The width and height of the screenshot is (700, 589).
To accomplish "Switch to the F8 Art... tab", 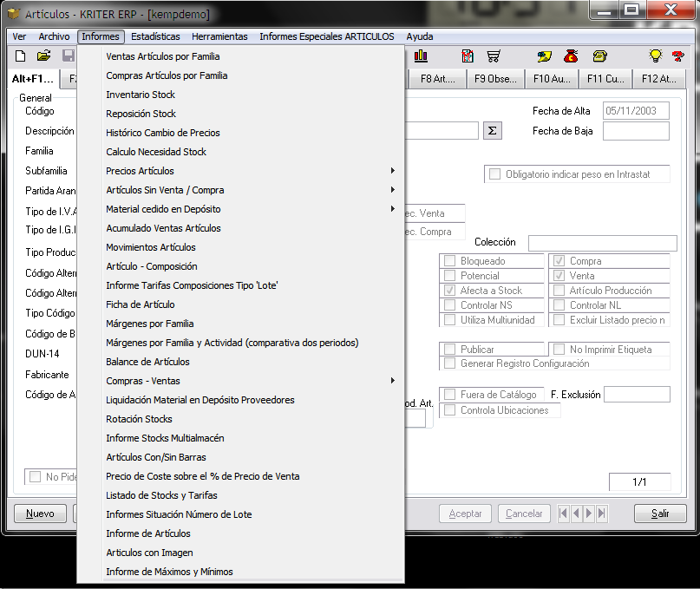I will [437, 79].
